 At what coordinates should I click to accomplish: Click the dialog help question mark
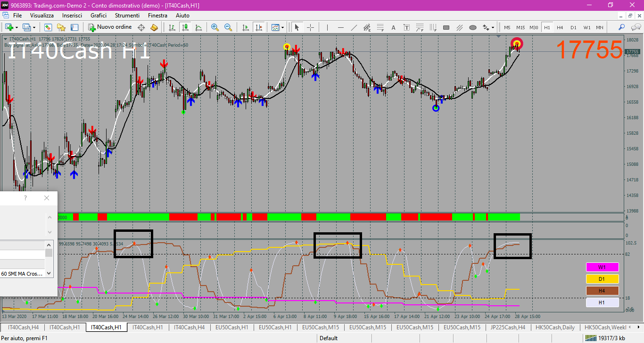tap(25, 198)
